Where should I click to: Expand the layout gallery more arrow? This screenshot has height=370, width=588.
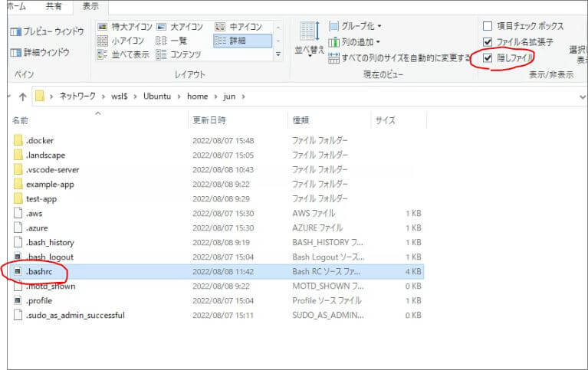click(278, 54)
